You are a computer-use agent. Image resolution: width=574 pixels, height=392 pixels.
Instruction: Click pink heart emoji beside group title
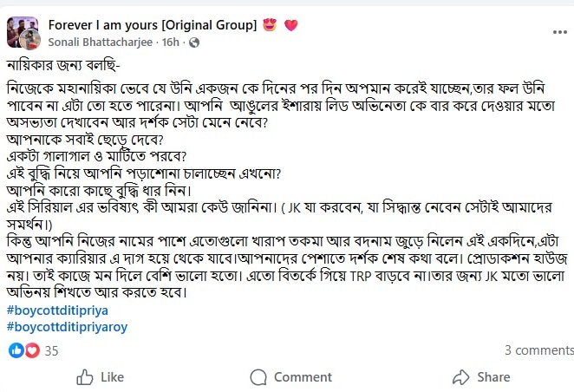click(291, 24)
